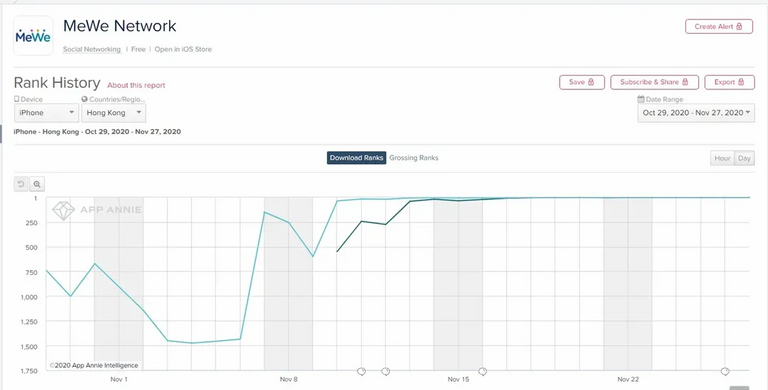The image size is (768, 390).
Task: Click the MeWe Network app title
Action: [x=120, y=25]
